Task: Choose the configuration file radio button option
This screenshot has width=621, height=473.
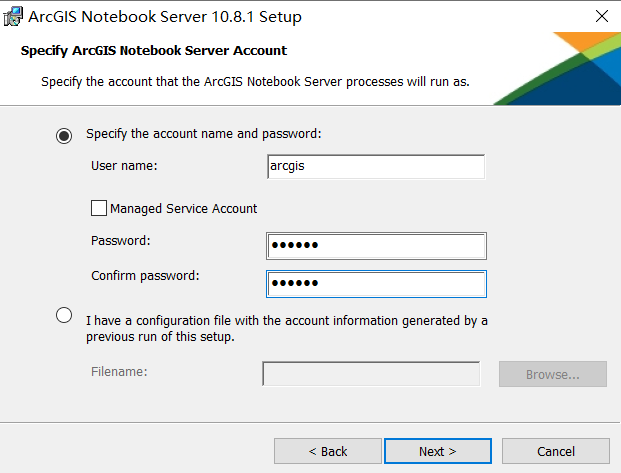Action: [64, 315]
